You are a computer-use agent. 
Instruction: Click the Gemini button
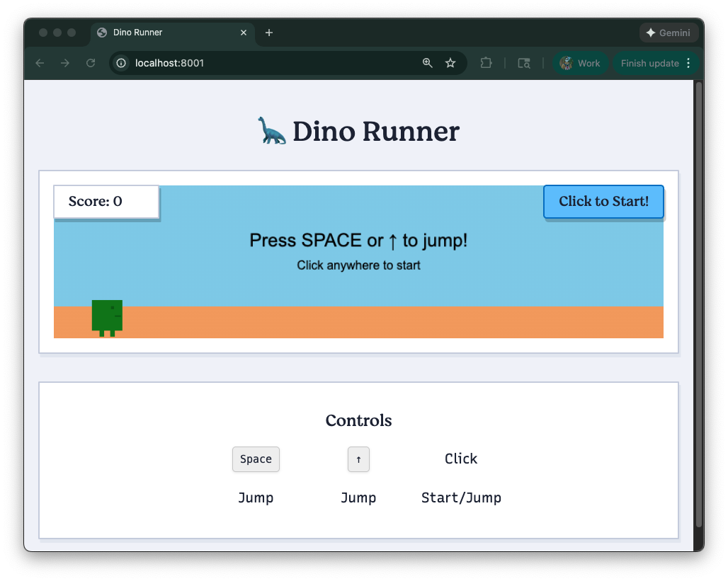pyautogui.click(x=669, y=33)
